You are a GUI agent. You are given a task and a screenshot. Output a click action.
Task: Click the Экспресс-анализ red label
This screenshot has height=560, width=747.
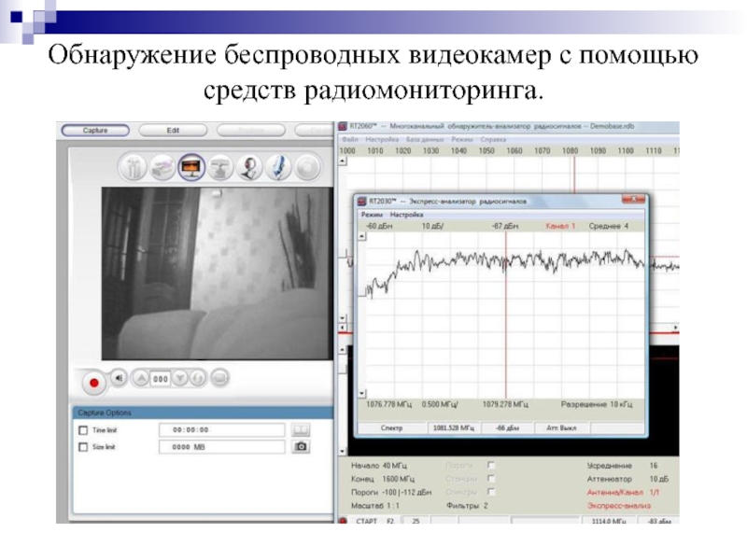pos(619,506)
